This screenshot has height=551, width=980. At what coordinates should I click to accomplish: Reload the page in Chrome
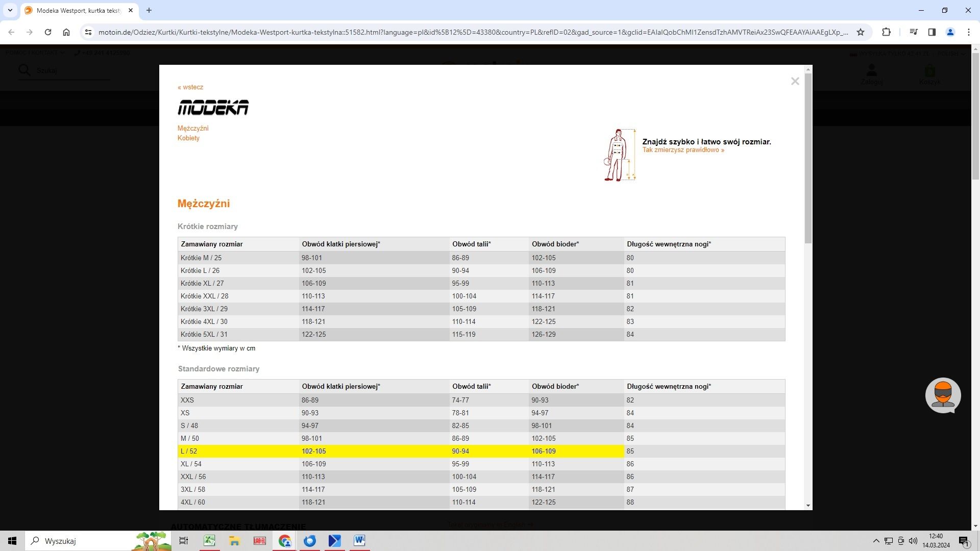pos(48,32)
